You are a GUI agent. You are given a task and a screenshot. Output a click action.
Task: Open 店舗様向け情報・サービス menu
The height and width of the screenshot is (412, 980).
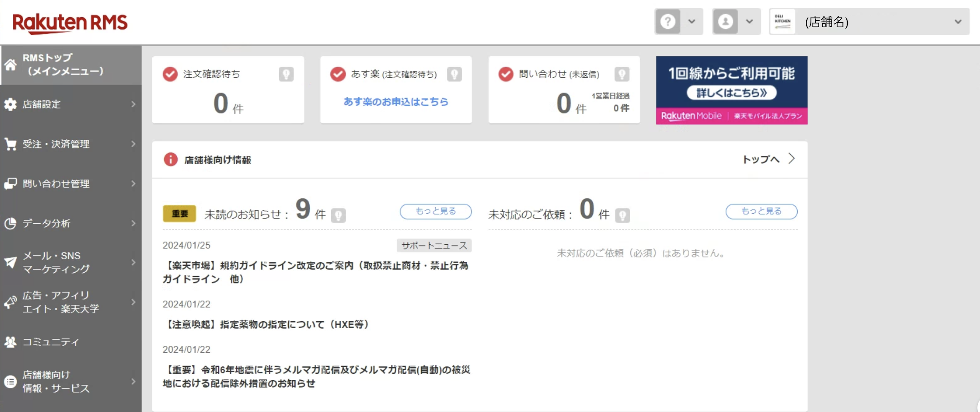click(71, 381)
